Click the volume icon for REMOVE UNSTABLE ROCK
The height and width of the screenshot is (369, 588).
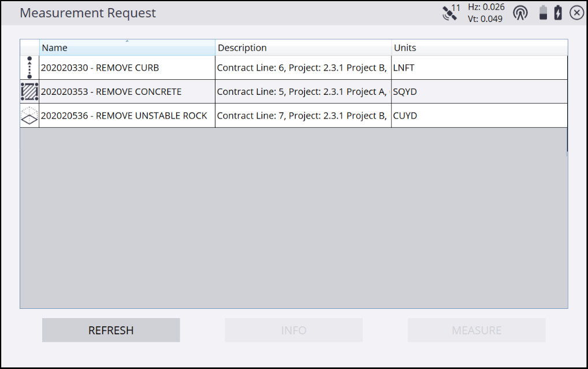click(x=29, y=116)
